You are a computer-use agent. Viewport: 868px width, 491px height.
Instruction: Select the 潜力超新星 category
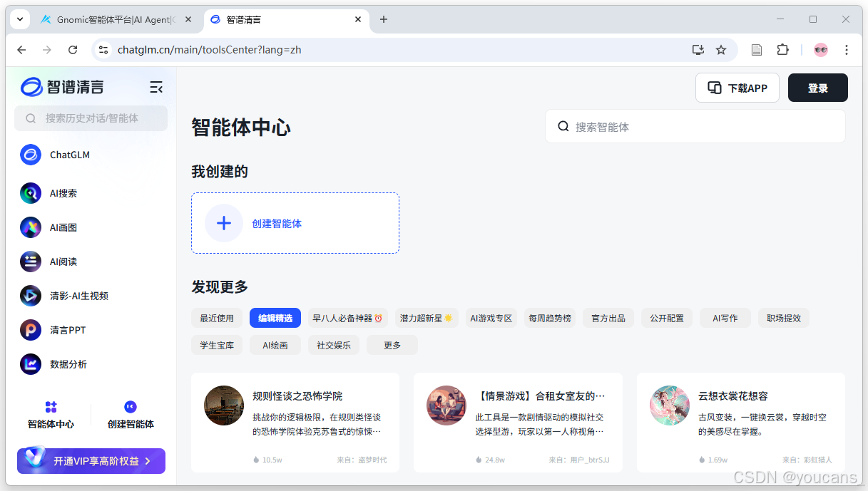[427, 318]
